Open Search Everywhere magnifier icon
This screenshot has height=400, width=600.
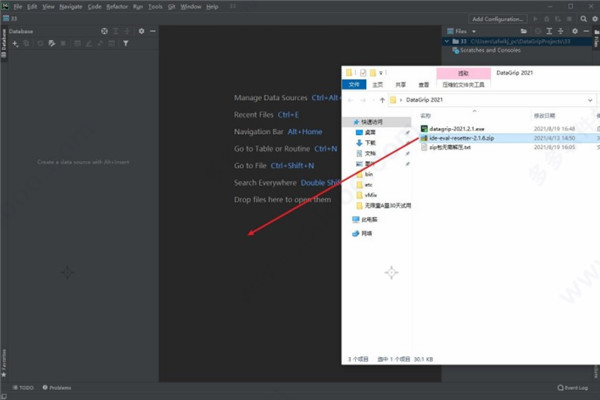584,19
